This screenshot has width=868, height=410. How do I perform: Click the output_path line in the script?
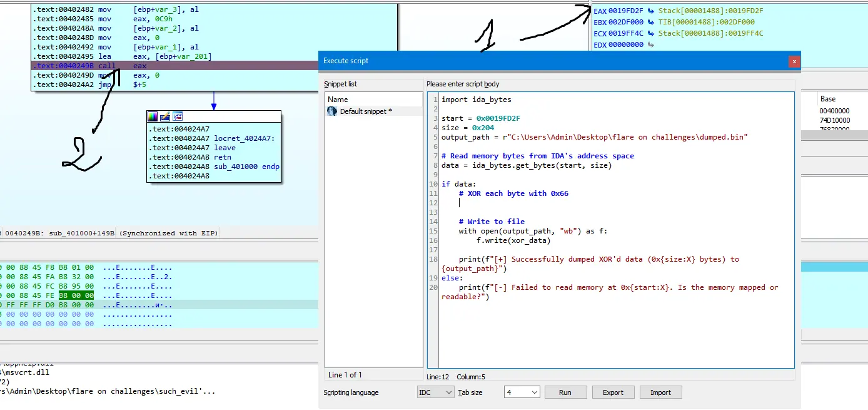point(594,136)
